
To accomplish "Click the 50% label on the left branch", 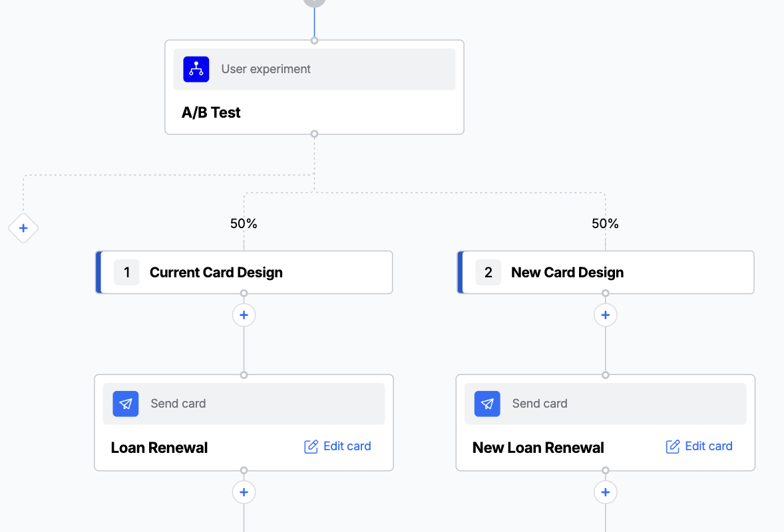I will tap(244, 223).
